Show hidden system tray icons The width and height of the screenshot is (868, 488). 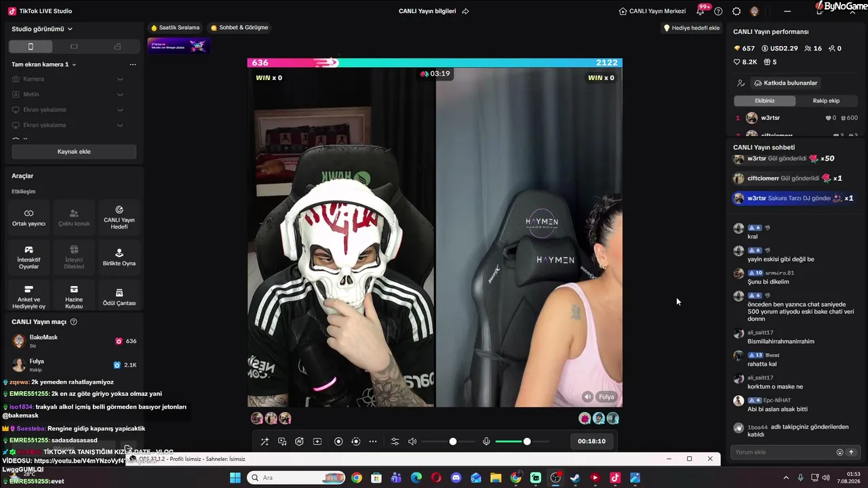pos(786,478)
